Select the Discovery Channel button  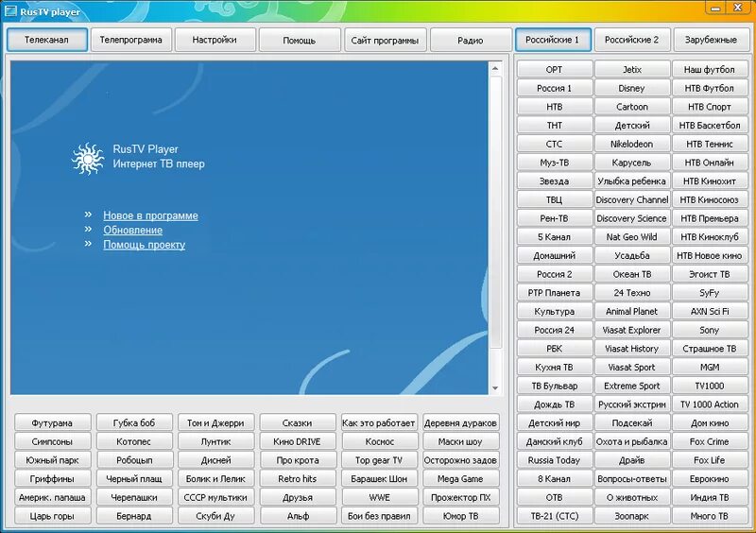point(631,199)
